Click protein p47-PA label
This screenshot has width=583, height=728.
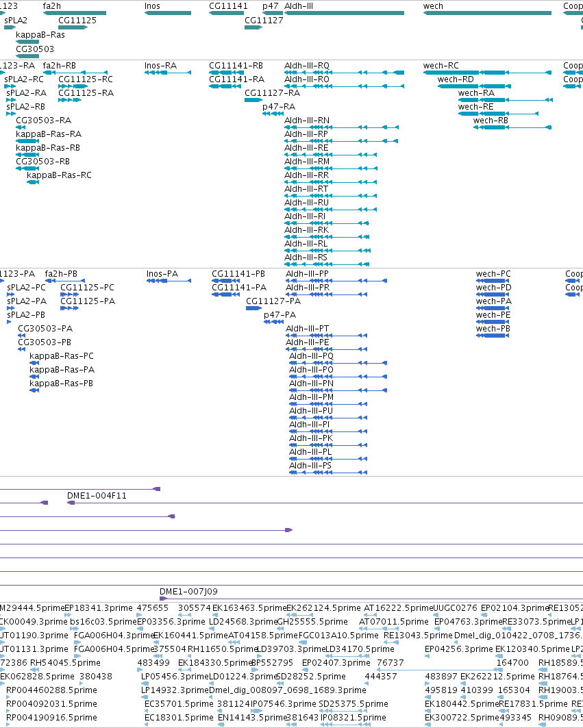tap(280, 315)
